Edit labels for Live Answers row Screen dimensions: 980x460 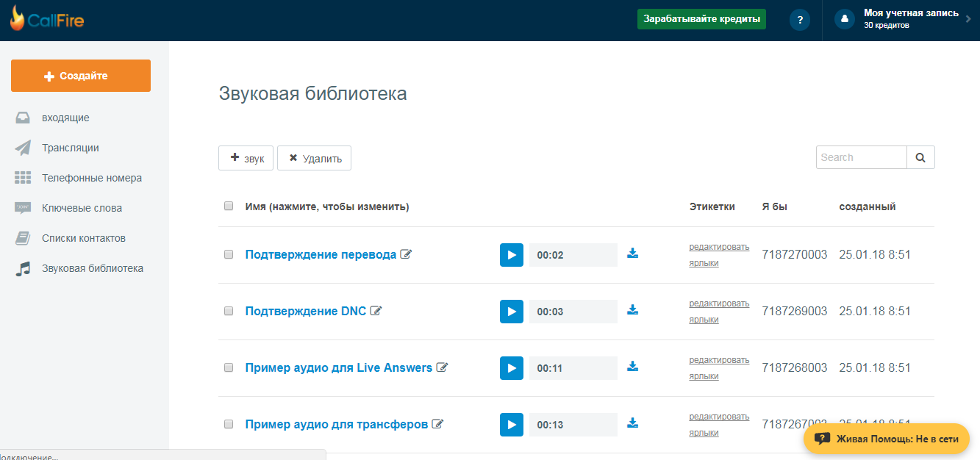tap(719, 368)
